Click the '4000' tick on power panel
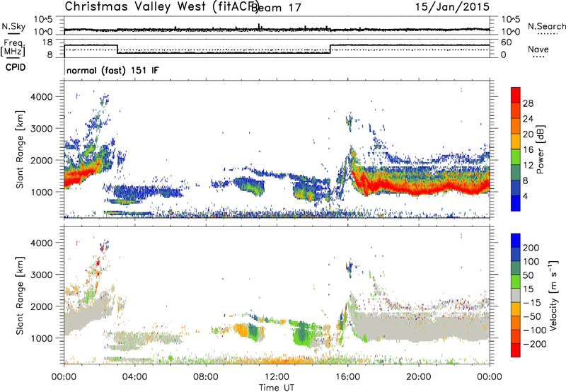The height and width of the screenshot is (392, 566). coord(41,97)
